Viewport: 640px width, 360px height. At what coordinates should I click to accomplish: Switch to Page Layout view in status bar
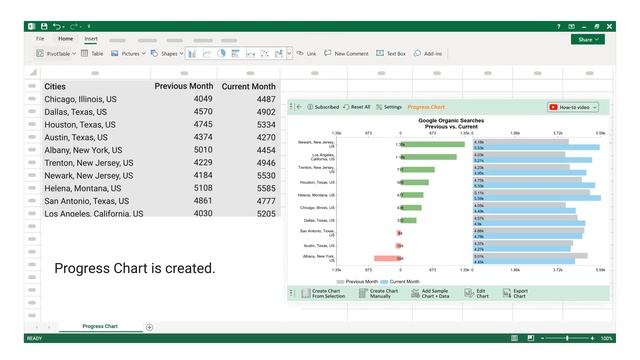(x=531, y=338)
